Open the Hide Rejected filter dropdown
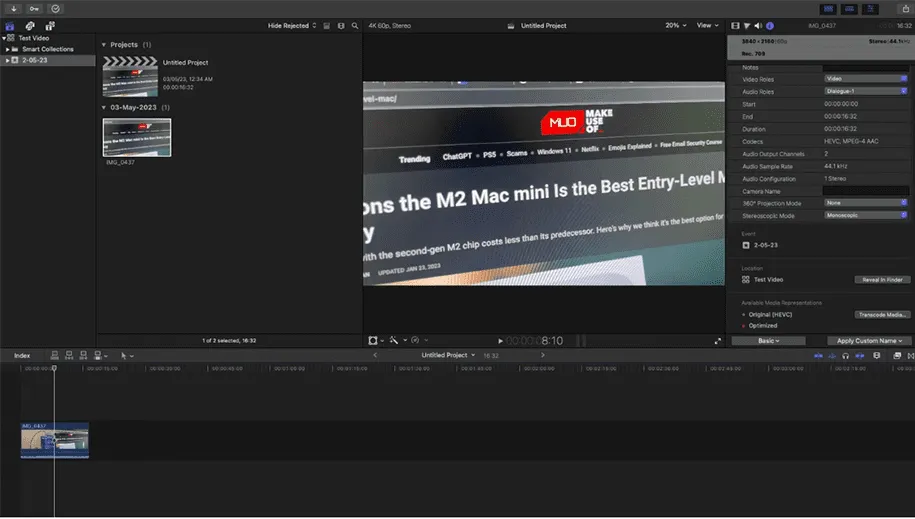Viewport: 915px width, 519px height. pyautogui.click(x=292, y=25)
